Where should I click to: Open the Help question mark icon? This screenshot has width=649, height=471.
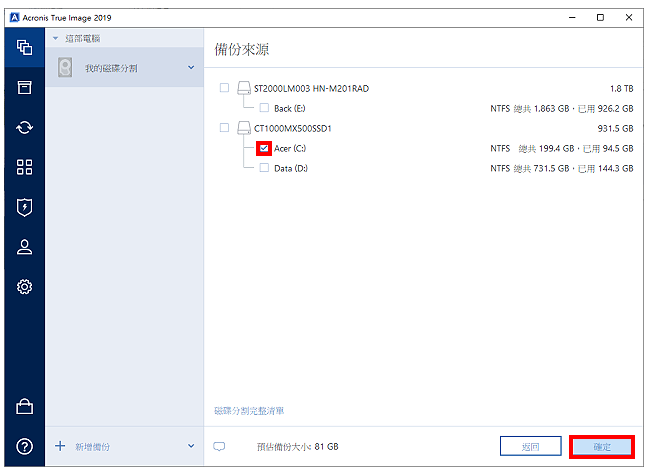[24, 446]
